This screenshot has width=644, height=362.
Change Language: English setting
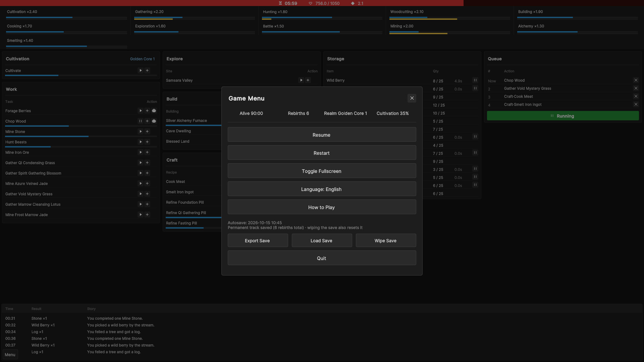pyautogui.click(x=322, y=189)
